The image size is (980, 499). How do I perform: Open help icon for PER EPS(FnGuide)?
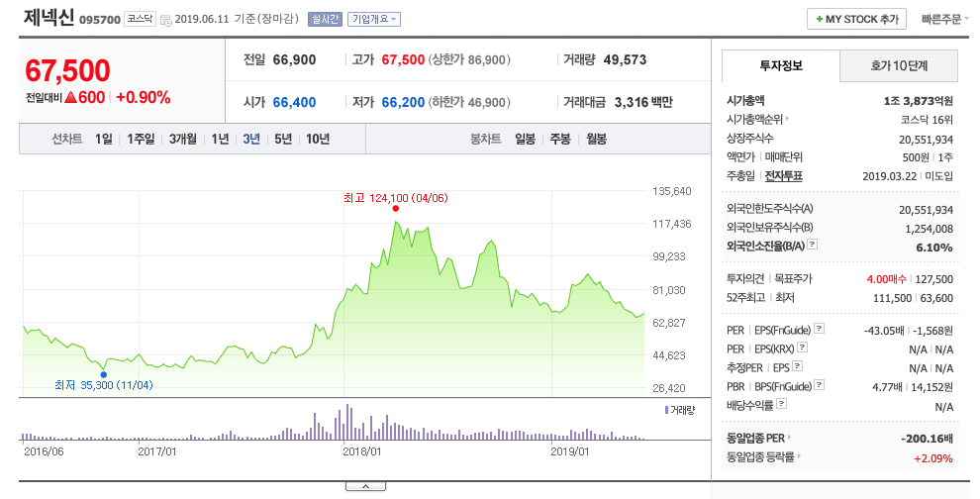tap(820, 329)
